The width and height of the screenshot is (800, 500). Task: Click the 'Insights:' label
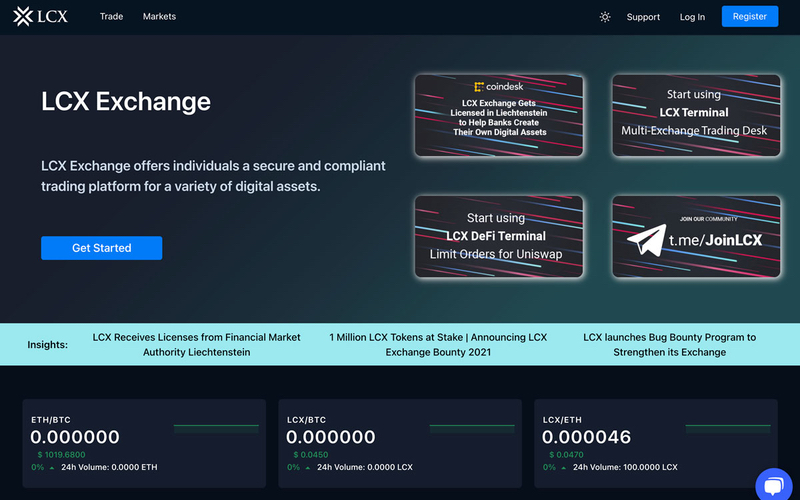coord(47,344)
